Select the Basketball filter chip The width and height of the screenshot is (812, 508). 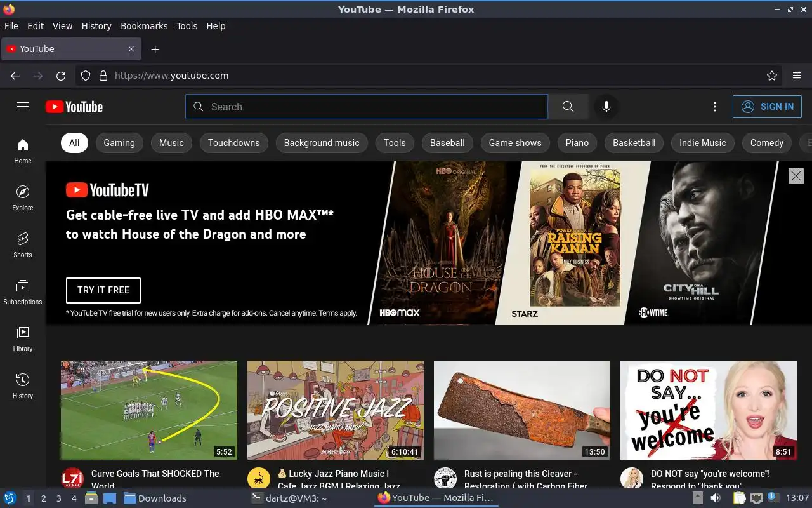tap(634, 143)
